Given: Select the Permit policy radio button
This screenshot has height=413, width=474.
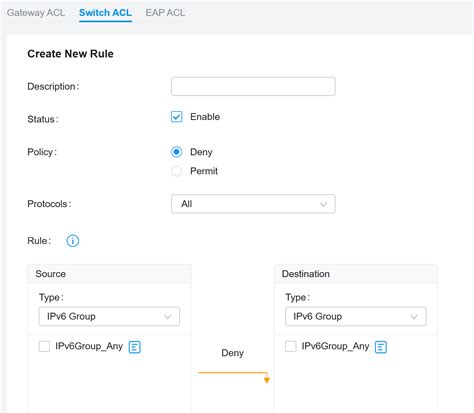Looking at the screenshot, I should pos(176,171).
